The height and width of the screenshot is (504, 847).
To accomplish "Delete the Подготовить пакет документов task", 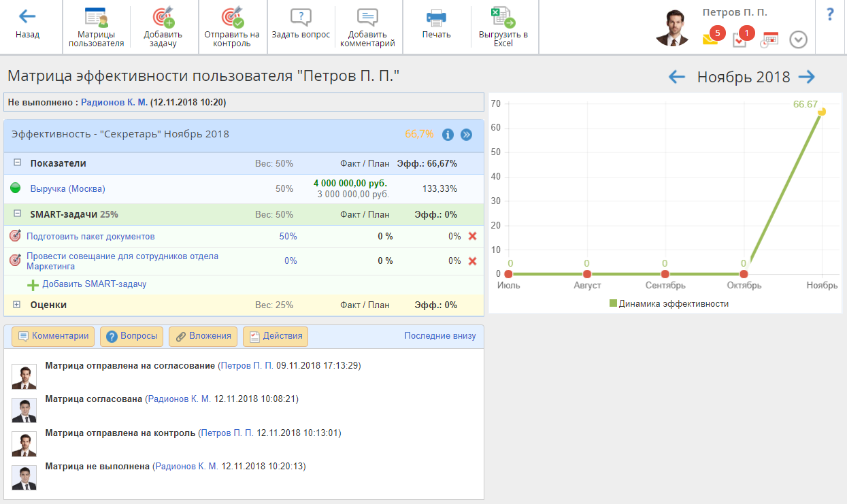I will (473, 236).
